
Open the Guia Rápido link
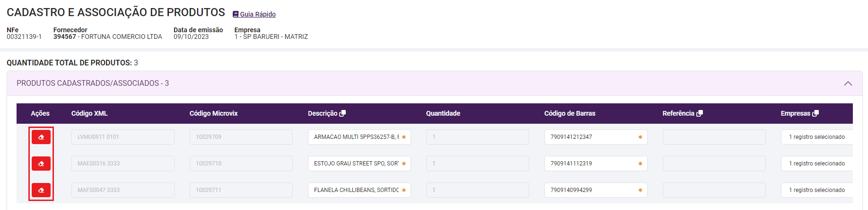258,14
